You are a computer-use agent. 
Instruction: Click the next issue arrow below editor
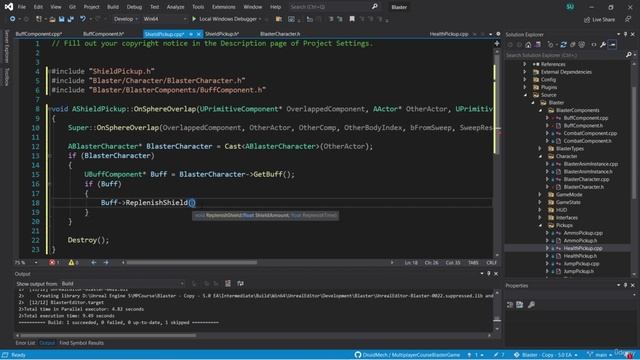tap(106, 262)
